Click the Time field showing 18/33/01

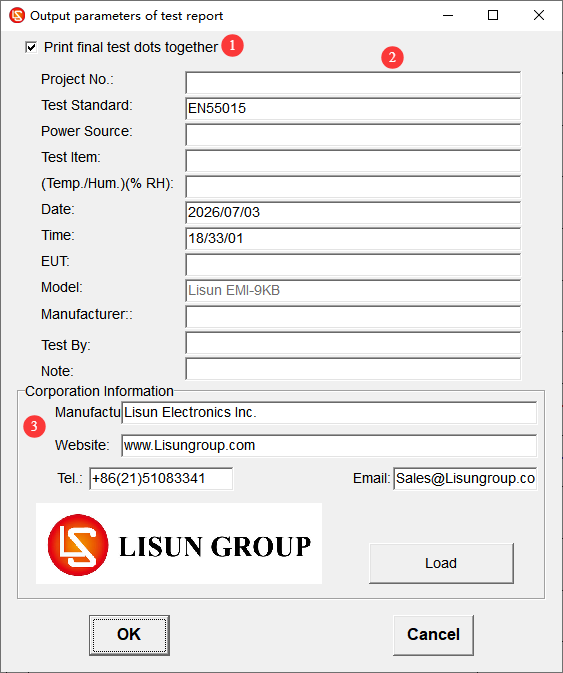353,239
